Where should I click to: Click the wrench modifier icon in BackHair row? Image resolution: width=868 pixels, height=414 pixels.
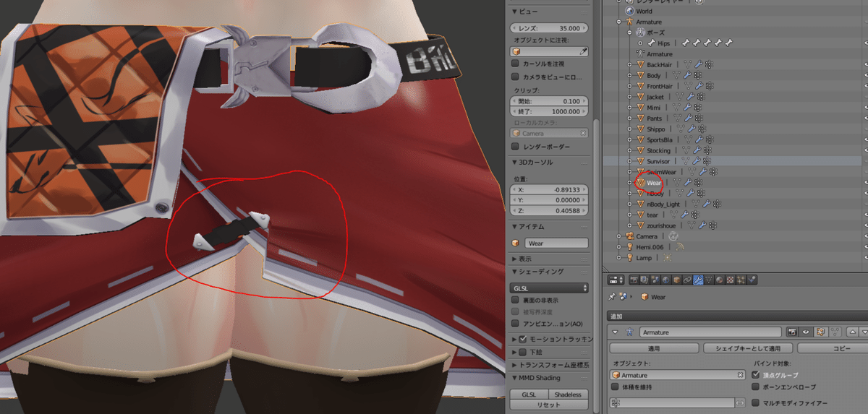point(699,64)
